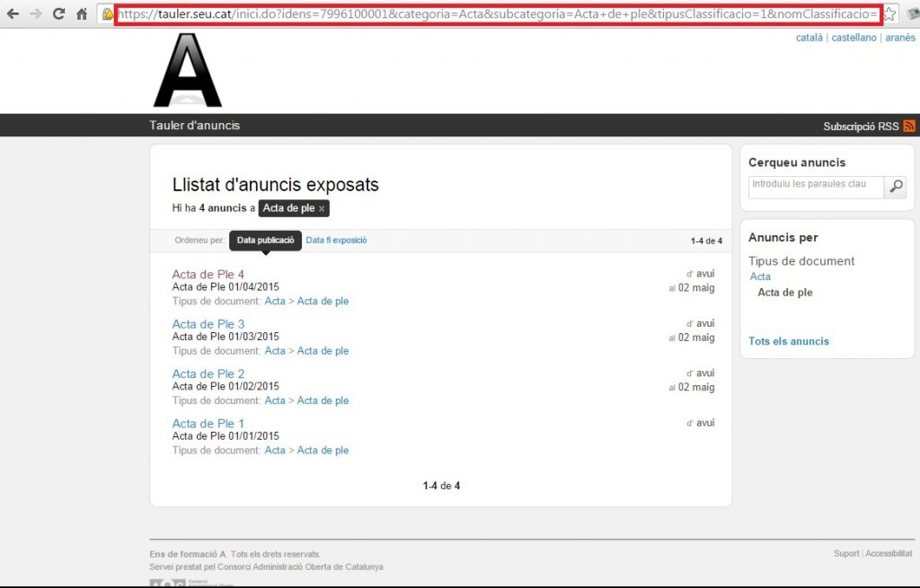
Task: Select Acta under Tipus de document sidebar
Action: click(x=760, y=276)
